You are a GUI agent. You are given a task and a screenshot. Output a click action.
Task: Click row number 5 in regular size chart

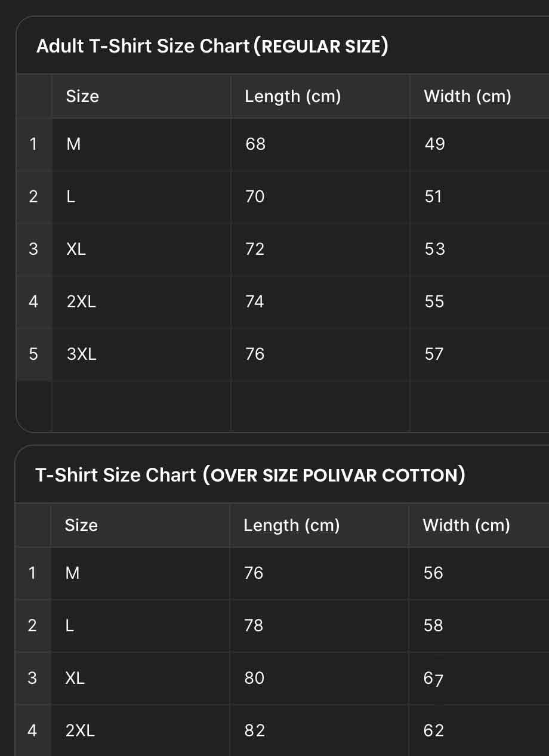33,354
